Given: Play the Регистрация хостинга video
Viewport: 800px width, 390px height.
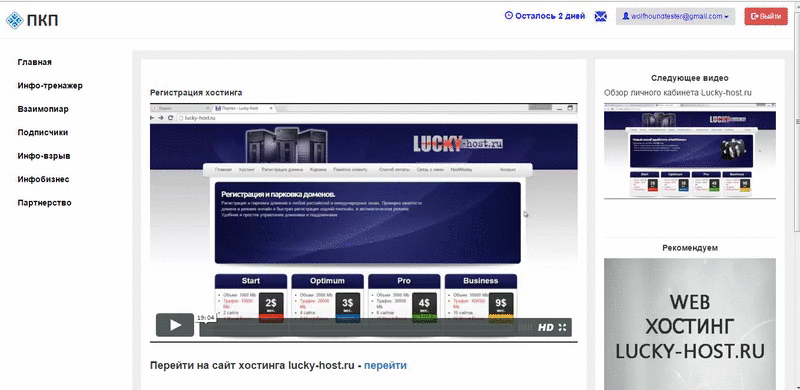Looking at the screenshot, I should (x=175, y=325).
